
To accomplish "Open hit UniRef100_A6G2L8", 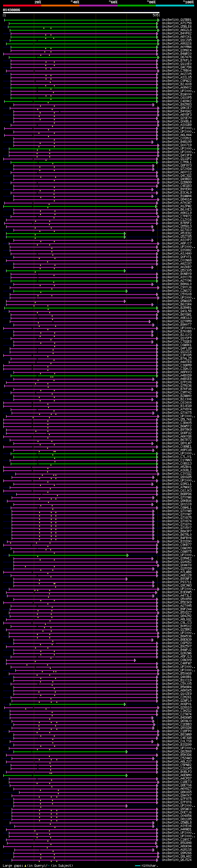I will click(176, 30).
